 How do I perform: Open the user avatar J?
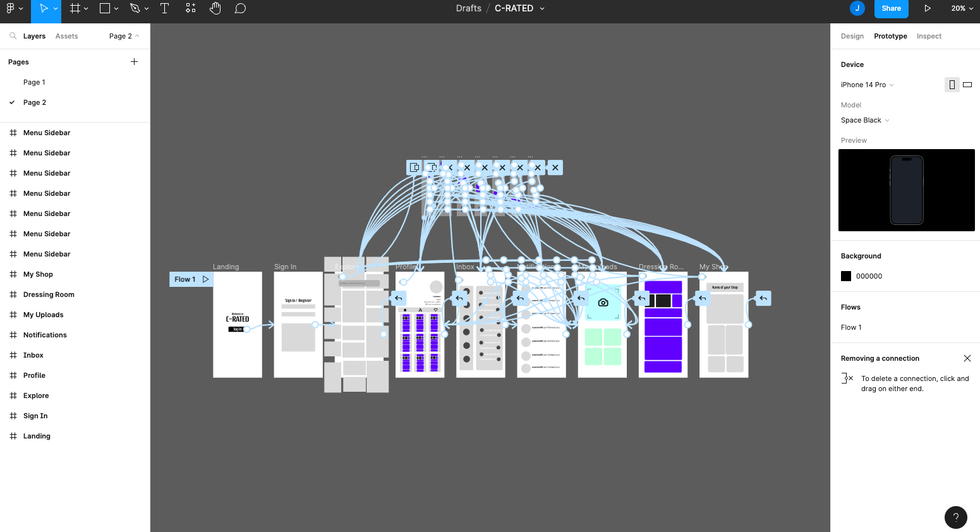tap(857, 8)
